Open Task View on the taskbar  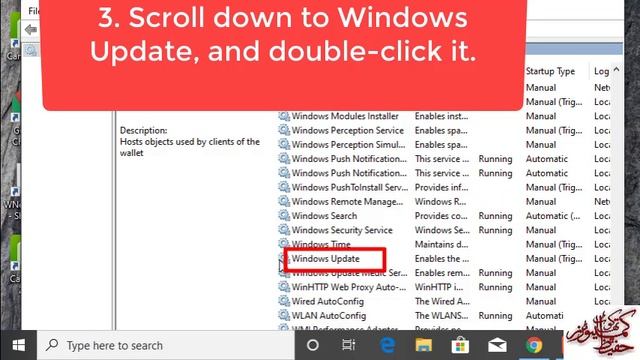348,345
